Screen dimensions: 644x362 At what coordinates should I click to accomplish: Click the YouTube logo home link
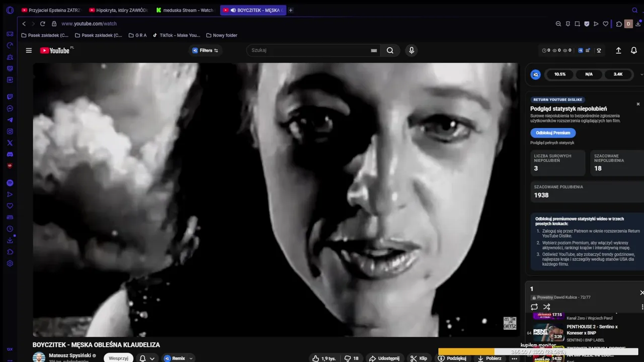point(55,50)
